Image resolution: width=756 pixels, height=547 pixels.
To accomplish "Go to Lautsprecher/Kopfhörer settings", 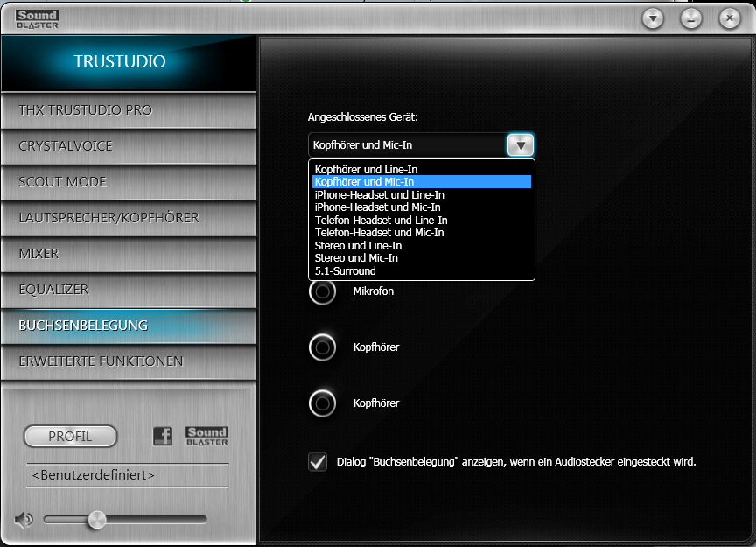I will (x=129, y=218).
